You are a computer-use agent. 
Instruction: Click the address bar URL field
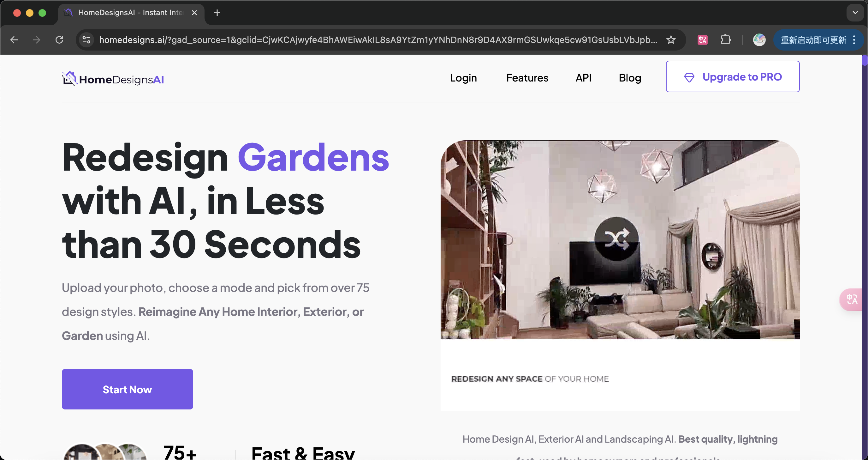(379, 39)
